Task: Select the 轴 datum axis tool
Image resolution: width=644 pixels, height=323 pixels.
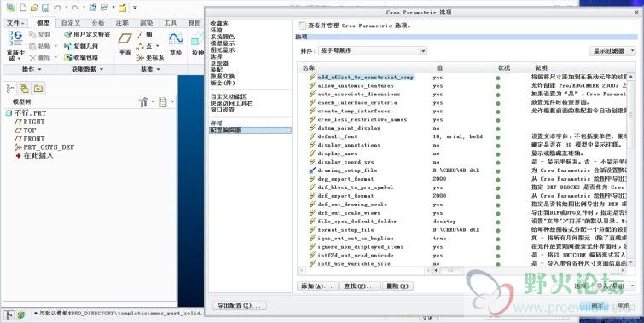Action: pos(144,34)
